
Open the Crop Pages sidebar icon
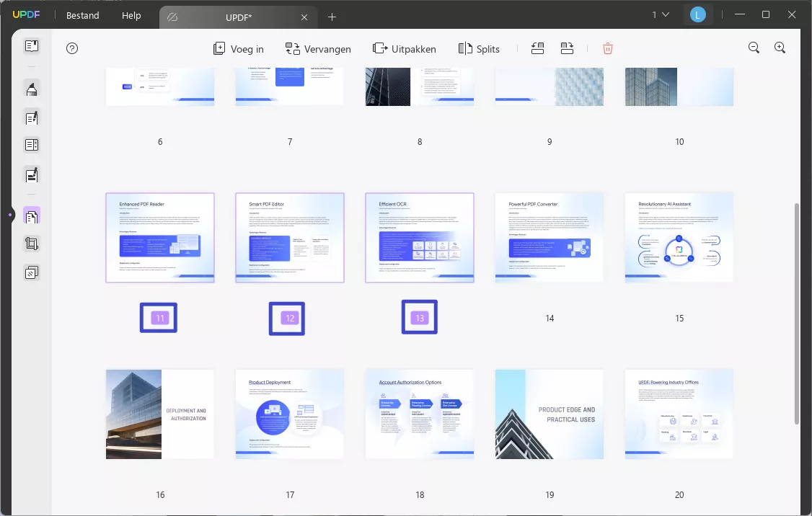point(32,244)
